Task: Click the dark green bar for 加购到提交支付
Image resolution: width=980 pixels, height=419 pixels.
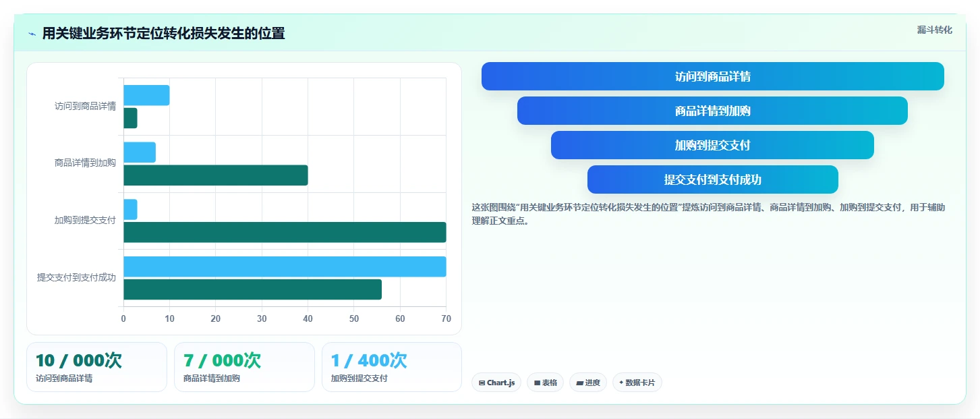Action: (285, 232)
